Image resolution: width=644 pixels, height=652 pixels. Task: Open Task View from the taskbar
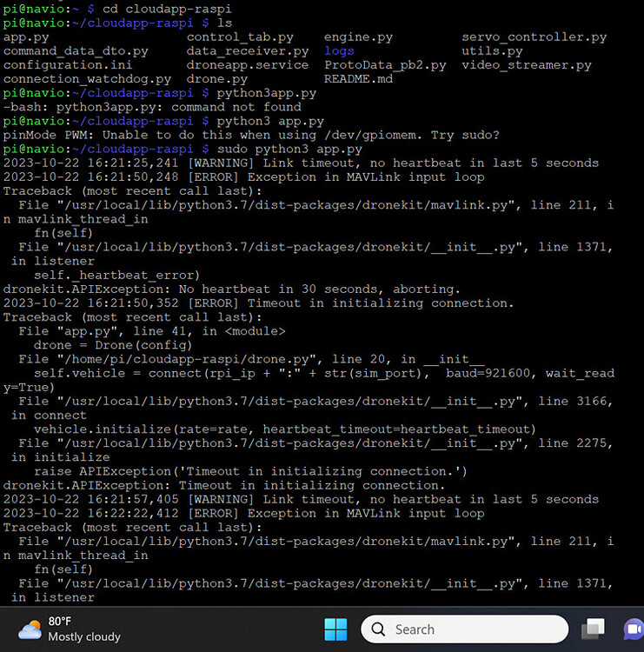tap(594, 629)
